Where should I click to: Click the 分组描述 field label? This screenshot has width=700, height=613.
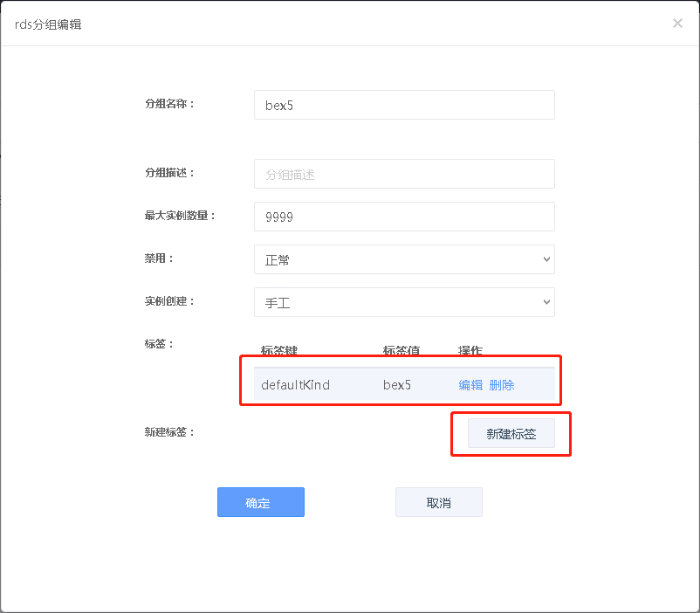point(169,172)
